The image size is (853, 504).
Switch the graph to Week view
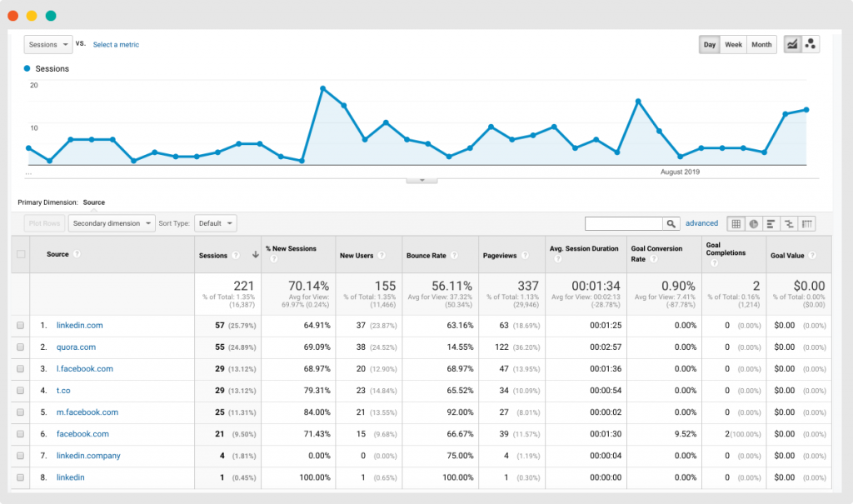(x=733, y=45)
